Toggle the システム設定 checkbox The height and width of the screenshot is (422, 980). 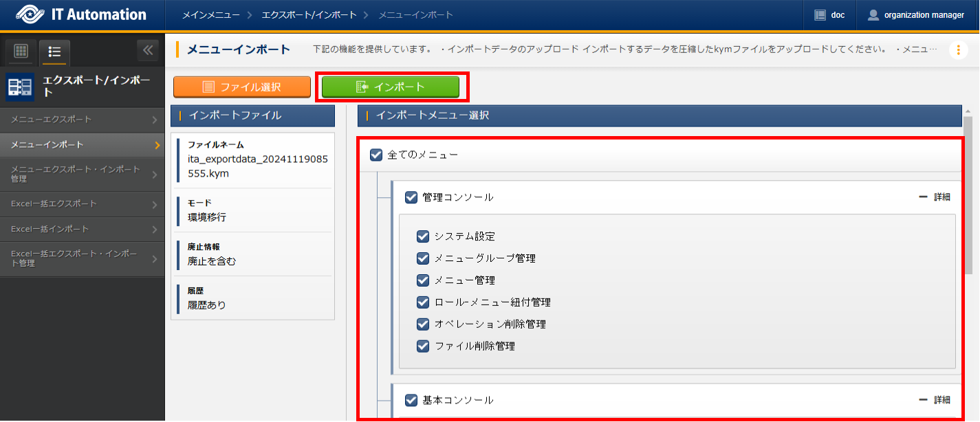423,236
